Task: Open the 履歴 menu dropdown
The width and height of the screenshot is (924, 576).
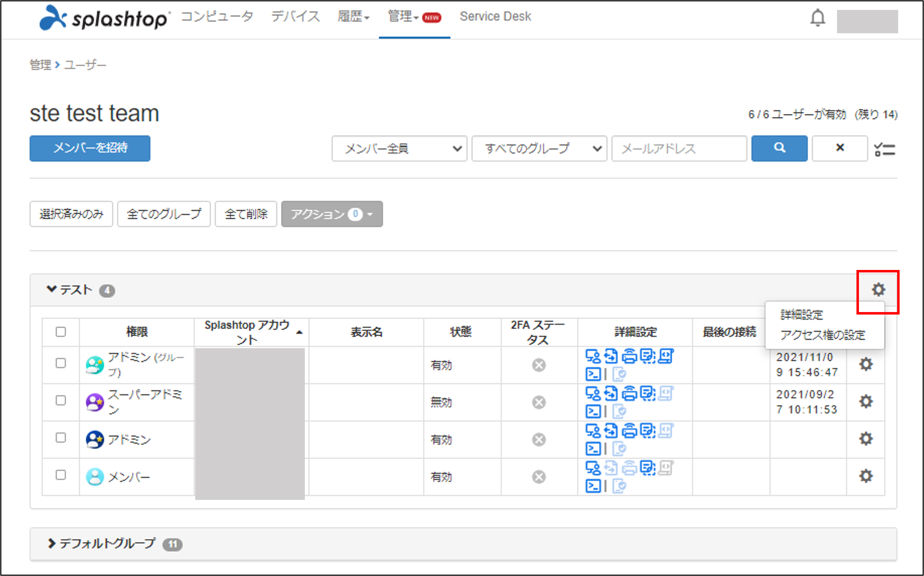Action: point(353,17)
